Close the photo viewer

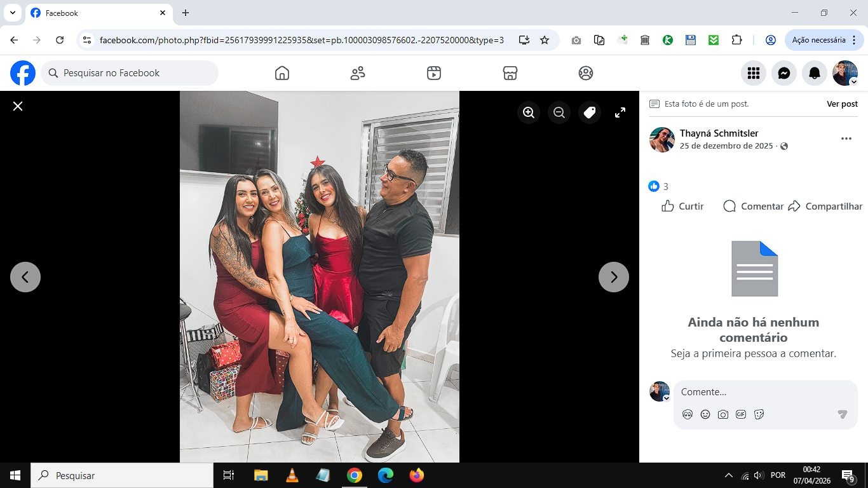point(18,106)
